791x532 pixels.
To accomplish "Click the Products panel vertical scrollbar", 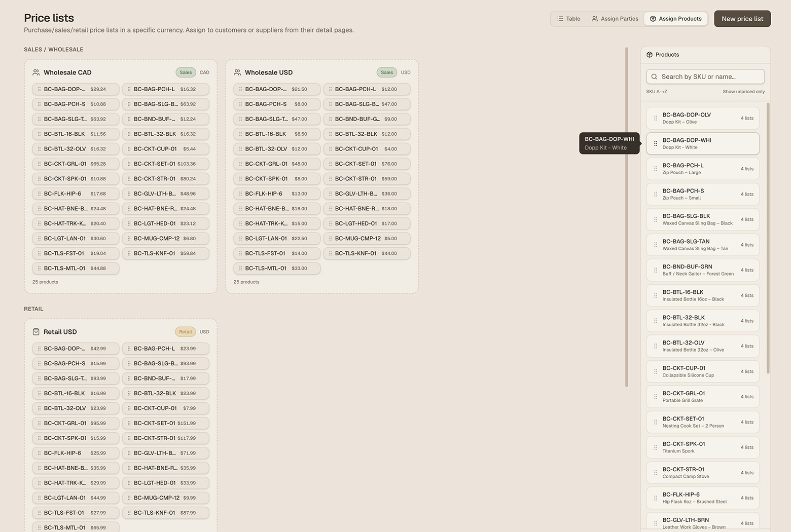I will click(x=768, y=238).
